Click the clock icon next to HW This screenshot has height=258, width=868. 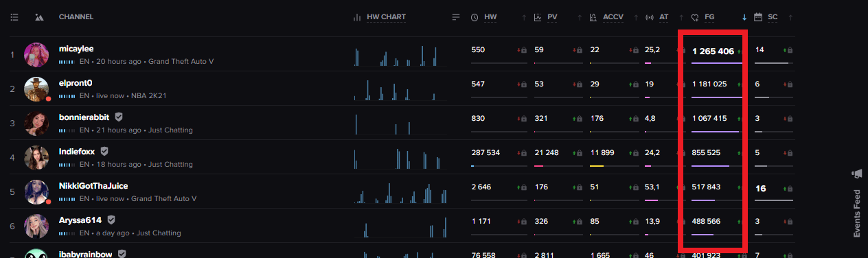click(x=475, y=17)
